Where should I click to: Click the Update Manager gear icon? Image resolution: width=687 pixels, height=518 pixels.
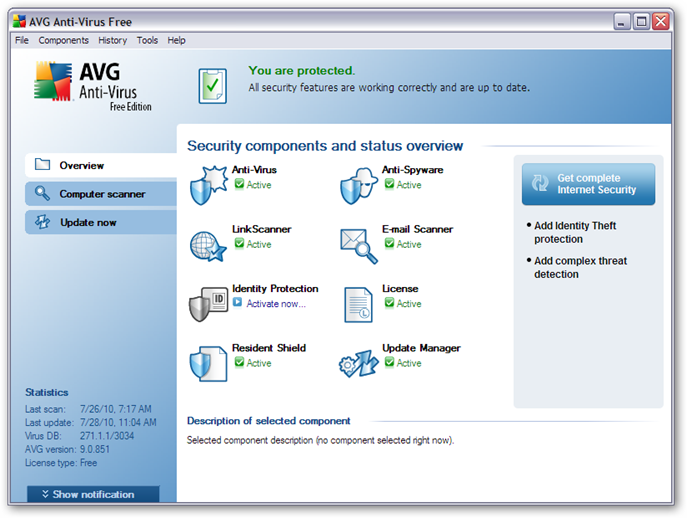coord(359,362)
